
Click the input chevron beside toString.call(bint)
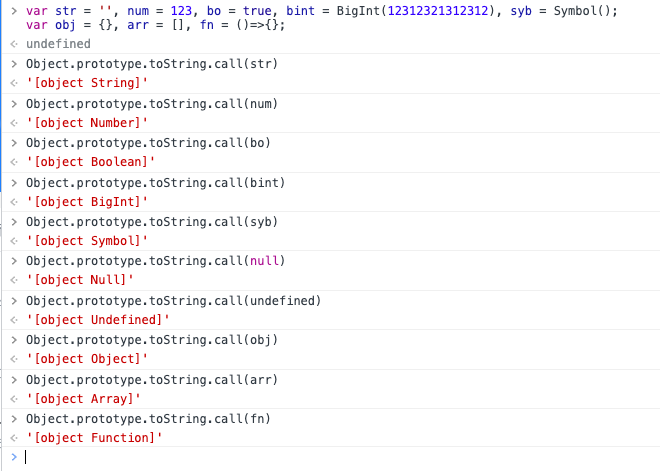(x=12, y=182)
